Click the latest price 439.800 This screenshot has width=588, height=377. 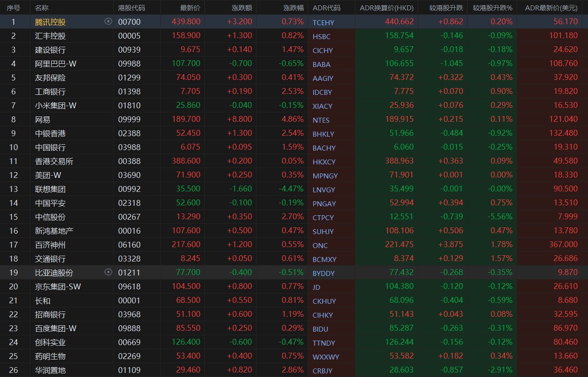[186, 22]
